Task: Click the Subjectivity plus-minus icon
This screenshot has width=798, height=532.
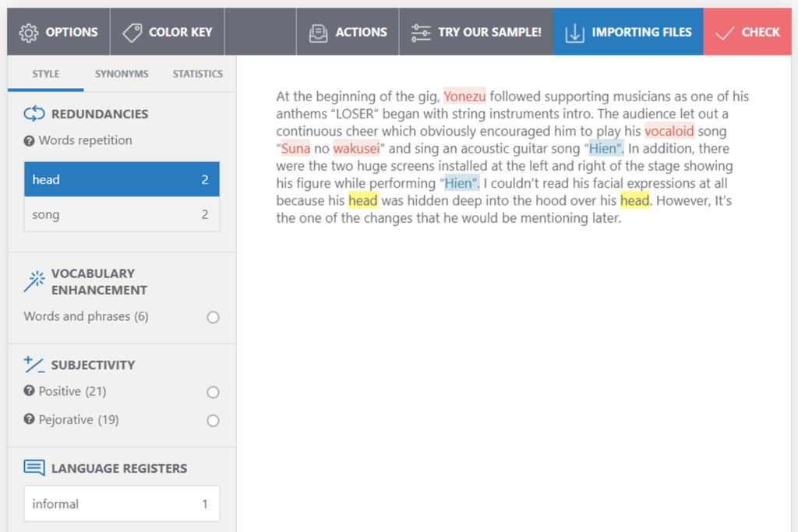Action: (34, 365)
